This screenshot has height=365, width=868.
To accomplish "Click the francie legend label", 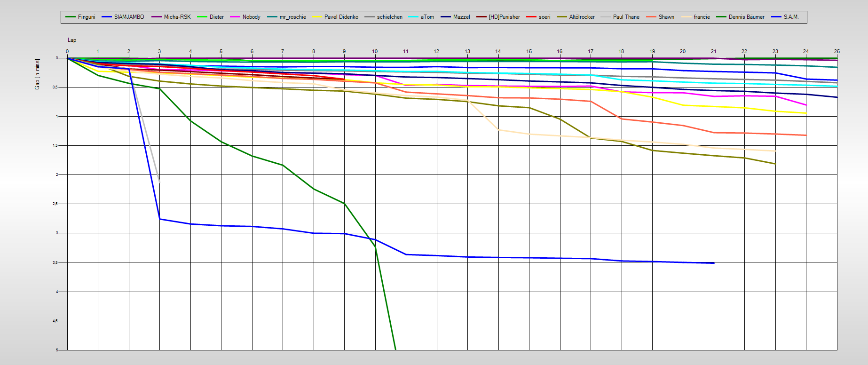I will point(702,17).
